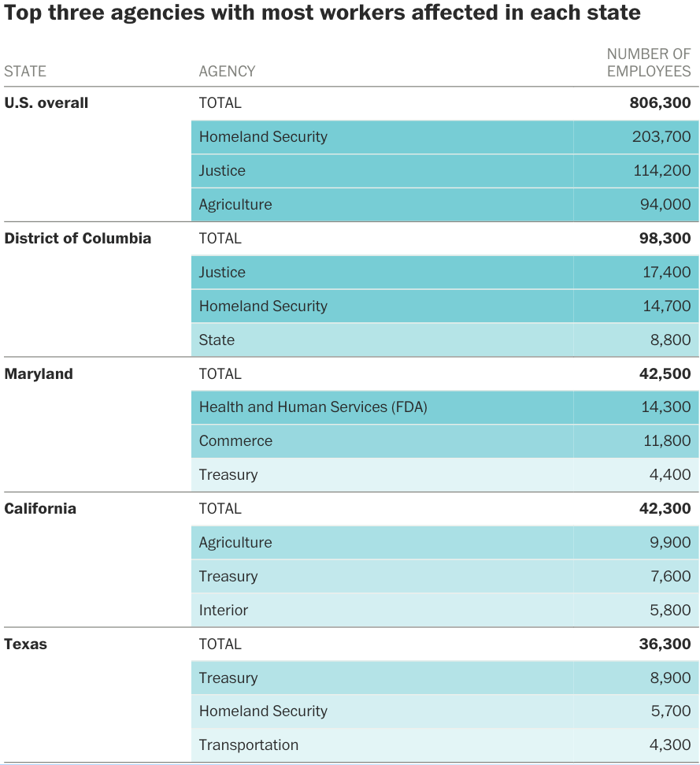700x765 pixels.
Task: Click the 36,300 Texas total value
Action: (x=665, y=644)
